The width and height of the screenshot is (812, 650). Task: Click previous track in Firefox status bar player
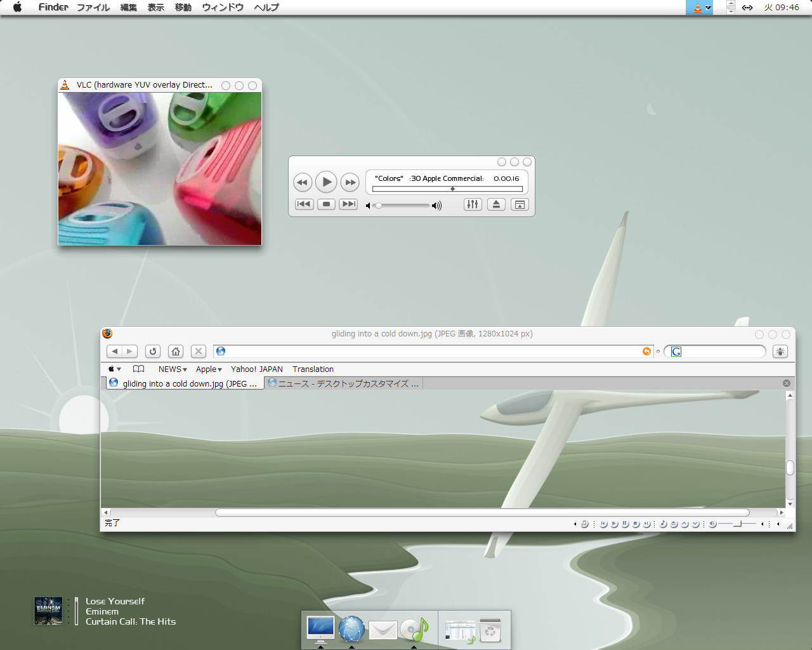click(603, 524)
